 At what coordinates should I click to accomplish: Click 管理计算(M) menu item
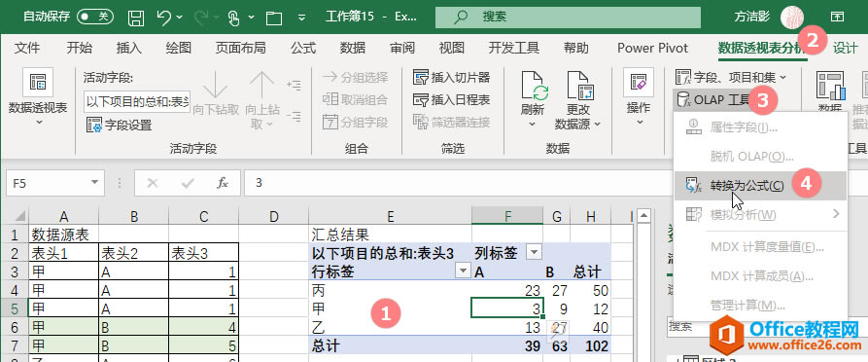click(760, 305)
